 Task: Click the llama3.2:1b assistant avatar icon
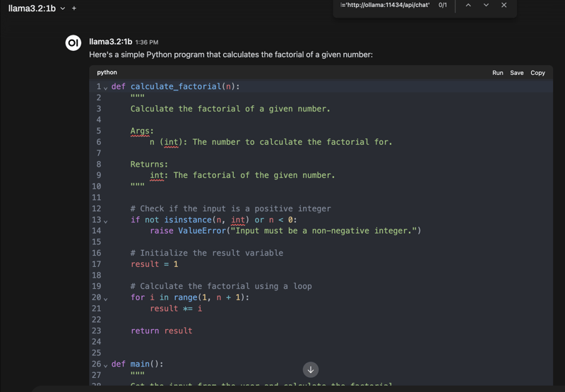tap(73, 43)
